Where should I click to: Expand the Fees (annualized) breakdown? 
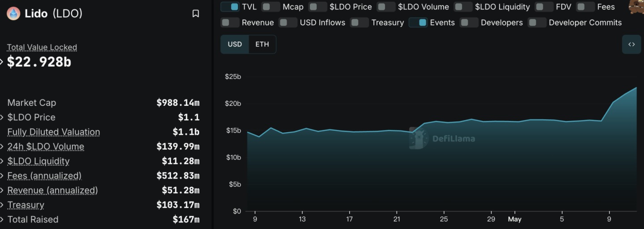point(2,176)
